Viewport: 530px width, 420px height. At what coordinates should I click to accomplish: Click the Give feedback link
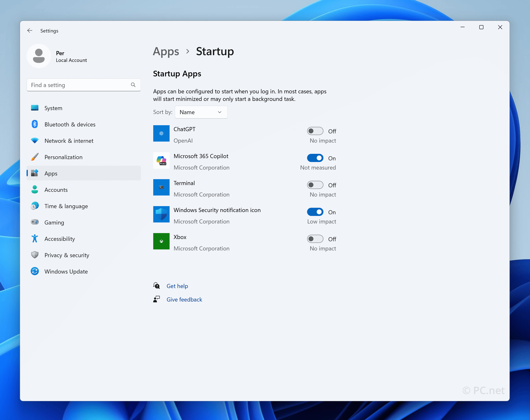coord(184,299)
